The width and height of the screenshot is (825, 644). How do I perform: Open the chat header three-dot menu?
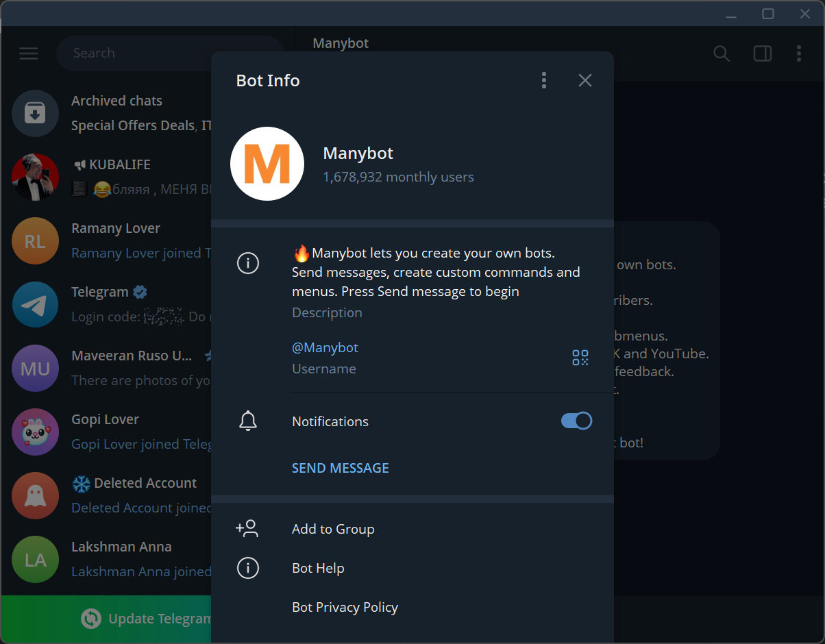[x=799, y=53]
